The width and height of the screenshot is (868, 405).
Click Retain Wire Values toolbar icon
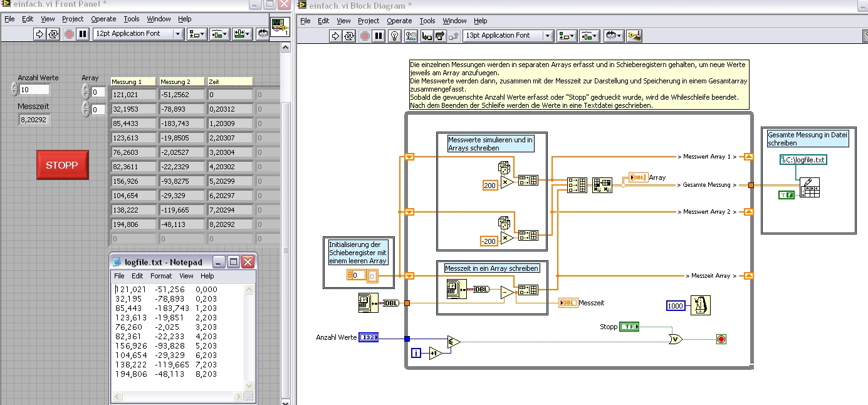tap(411, 36)
